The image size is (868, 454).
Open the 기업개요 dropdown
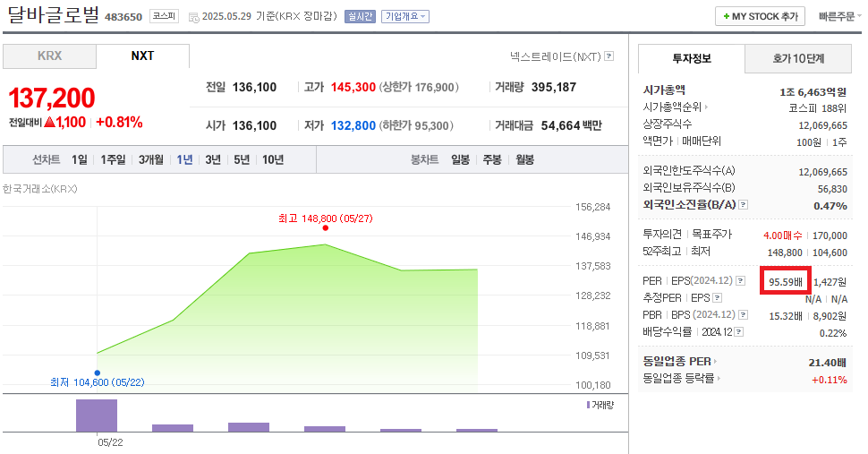(x=405, y=17)
